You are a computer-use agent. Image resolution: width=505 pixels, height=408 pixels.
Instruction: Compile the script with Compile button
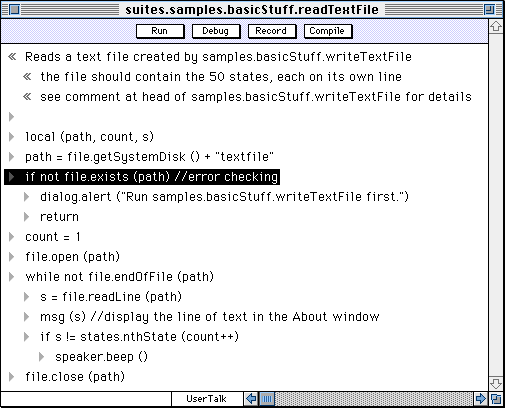click(328, 31)
